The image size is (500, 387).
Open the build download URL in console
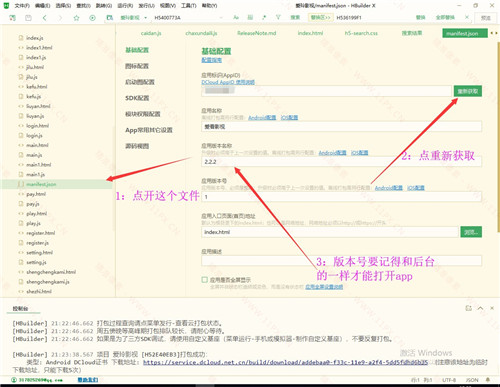(285, 362)
